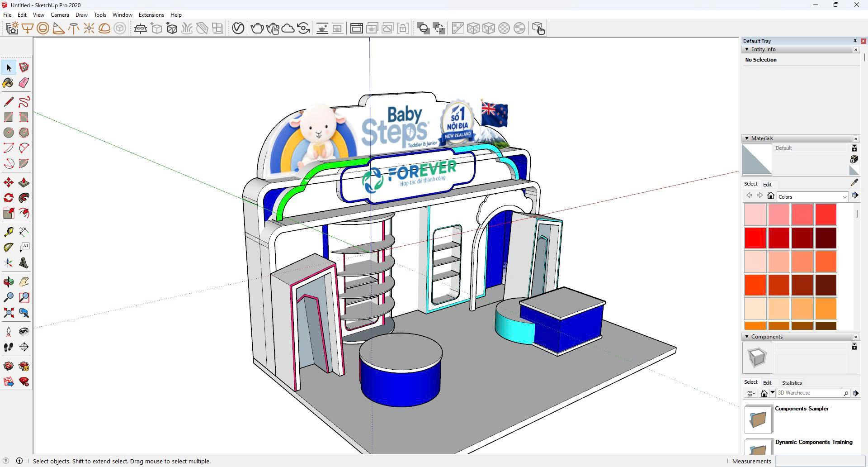The image size is (868, 467).
Task: Pick the pure red color swatch
Action: [755, 238]
